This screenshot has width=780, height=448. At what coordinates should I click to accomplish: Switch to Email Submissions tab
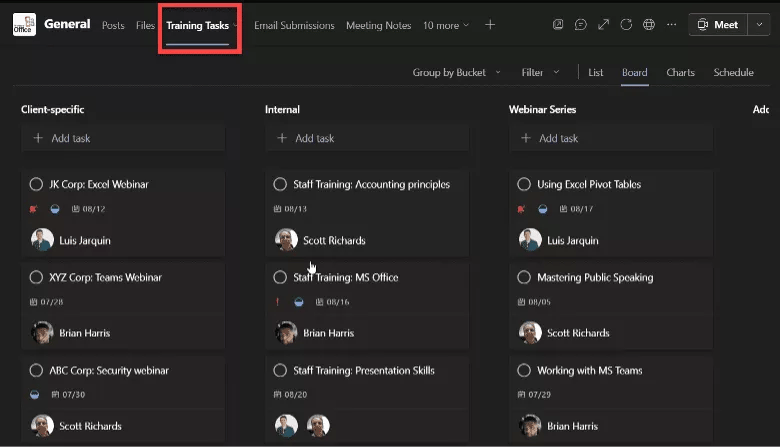click(x=294, y=25)
